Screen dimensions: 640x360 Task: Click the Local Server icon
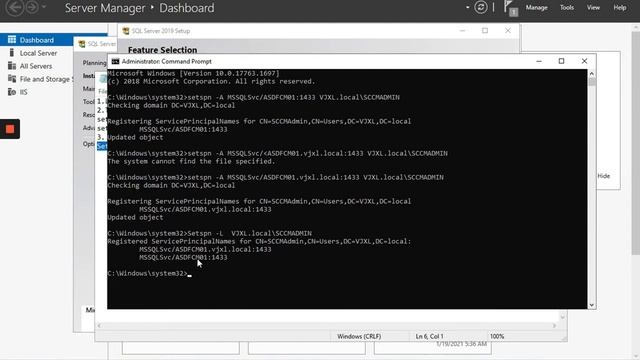coord(11,53)
